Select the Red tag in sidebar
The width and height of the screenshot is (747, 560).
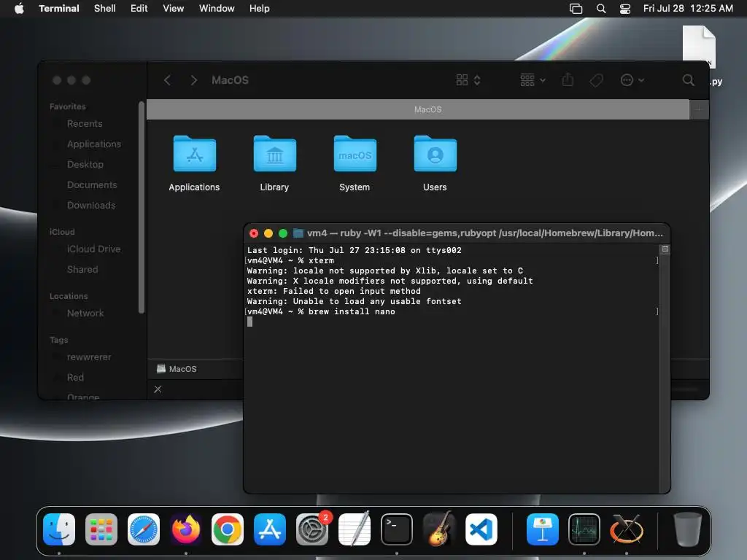[x=75, y=378]
